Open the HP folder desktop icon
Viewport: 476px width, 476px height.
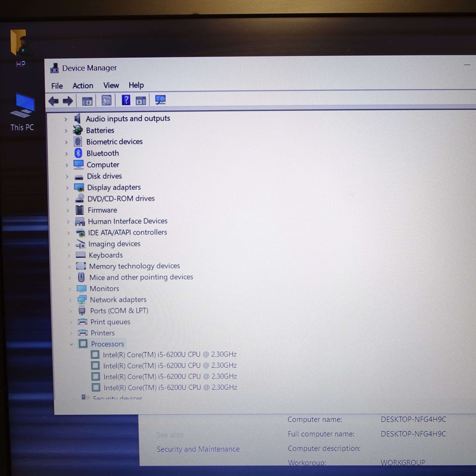pos(21,49)
